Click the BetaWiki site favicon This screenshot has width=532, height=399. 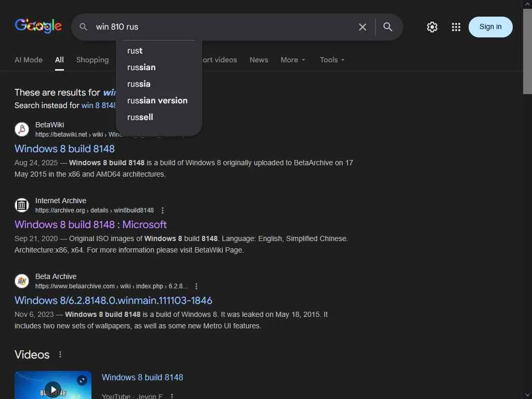click(22, 129)
